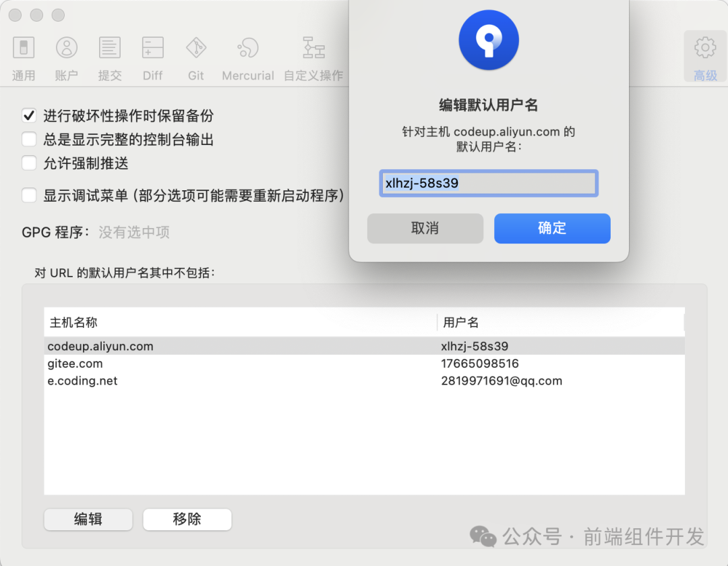Click username xlhzj-58s39 in the table
The height and width of the screenshot is (566, 728).
point(475,346)
